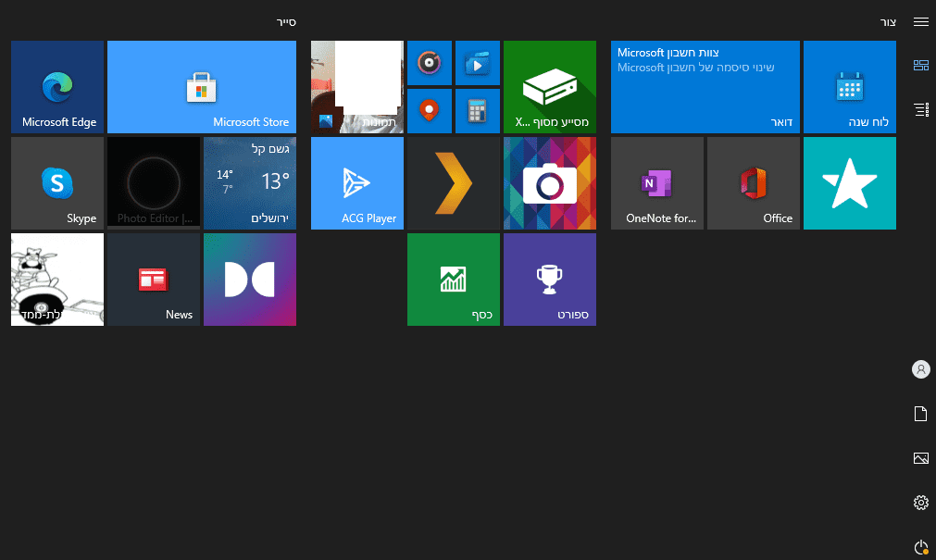Expand the Start hamburger menu
The image size is (936, 560).
point(921,22)
